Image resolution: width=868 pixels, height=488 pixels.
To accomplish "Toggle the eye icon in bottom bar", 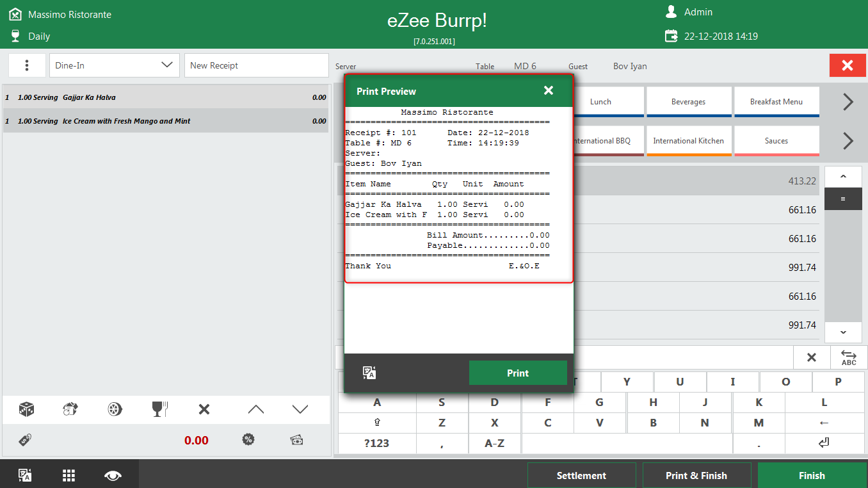I will (x=113, y=475).
